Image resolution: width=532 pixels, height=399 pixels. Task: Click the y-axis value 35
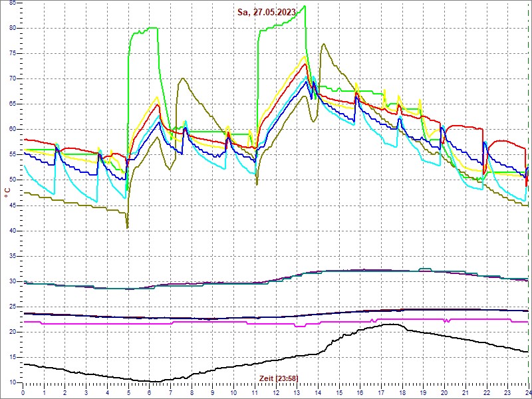13,256
